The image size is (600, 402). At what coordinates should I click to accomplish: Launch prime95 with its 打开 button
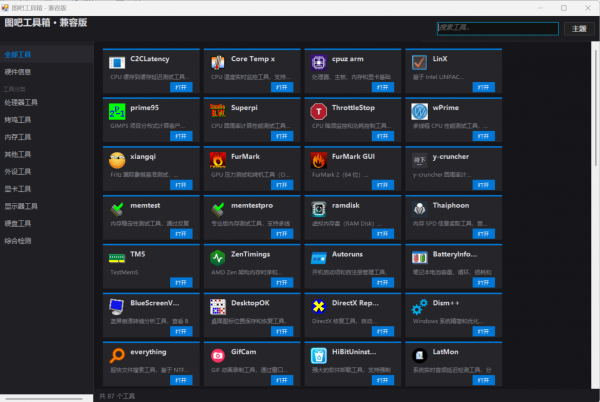(181, 136)
